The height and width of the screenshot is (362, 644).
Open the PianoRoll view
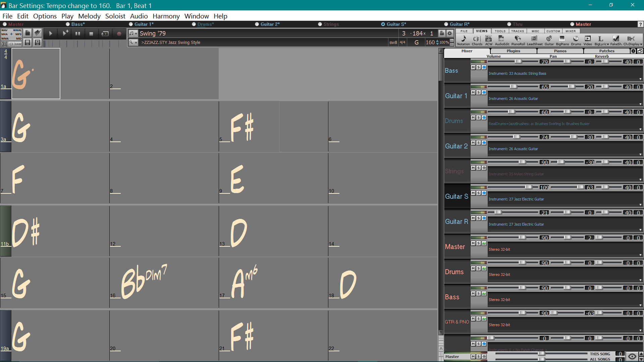pyautogui.click(x=518, y=40)
